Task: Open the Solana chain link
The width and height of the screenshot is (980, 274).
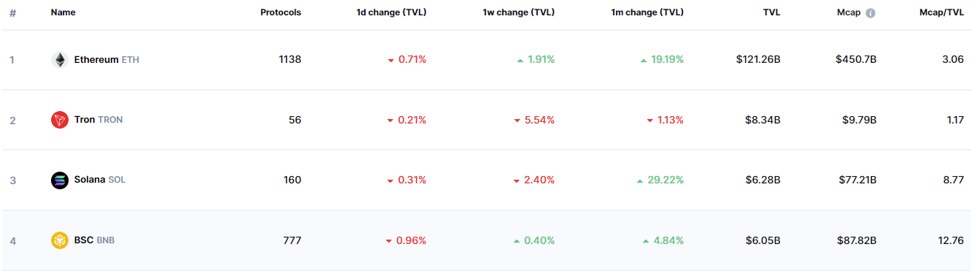Action: pos(90,180)
